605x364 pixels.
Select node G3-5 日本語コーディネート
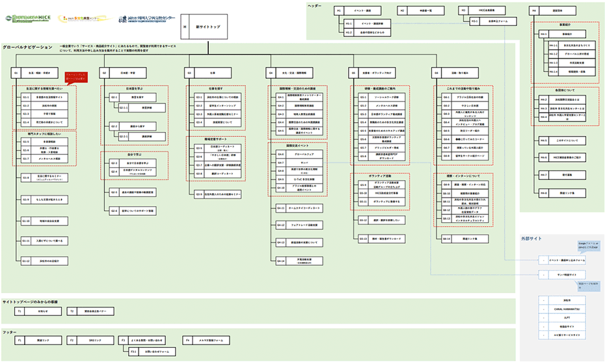(x=216, y=148)
